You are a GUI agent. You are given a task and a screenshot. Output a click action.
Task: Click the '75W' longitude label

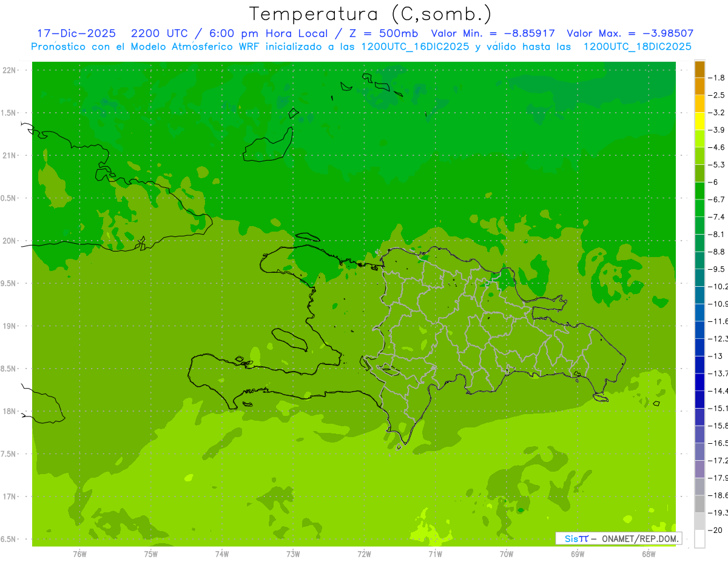[150, 554]
